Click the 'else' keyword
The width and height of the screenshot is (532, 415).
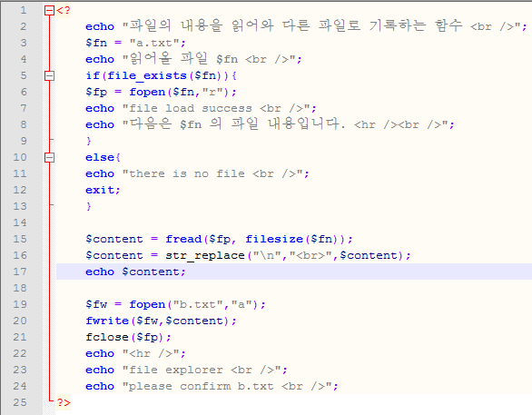tap(100, 157)
